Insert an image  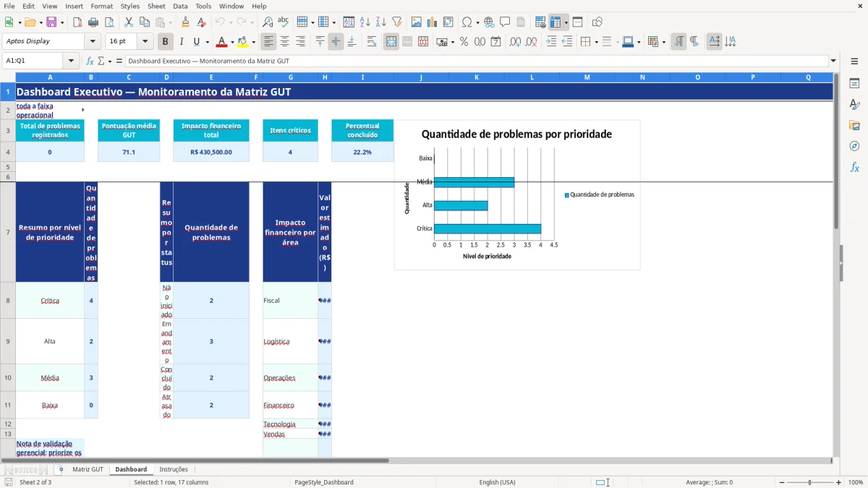[417, 22]
